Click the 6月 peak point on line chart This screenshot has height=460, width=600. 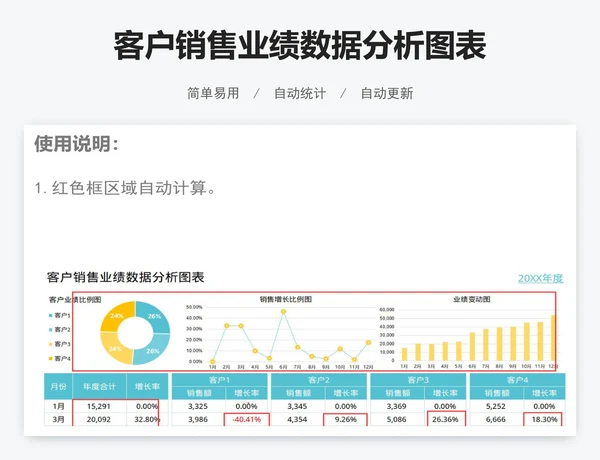(x=283, y=312)
